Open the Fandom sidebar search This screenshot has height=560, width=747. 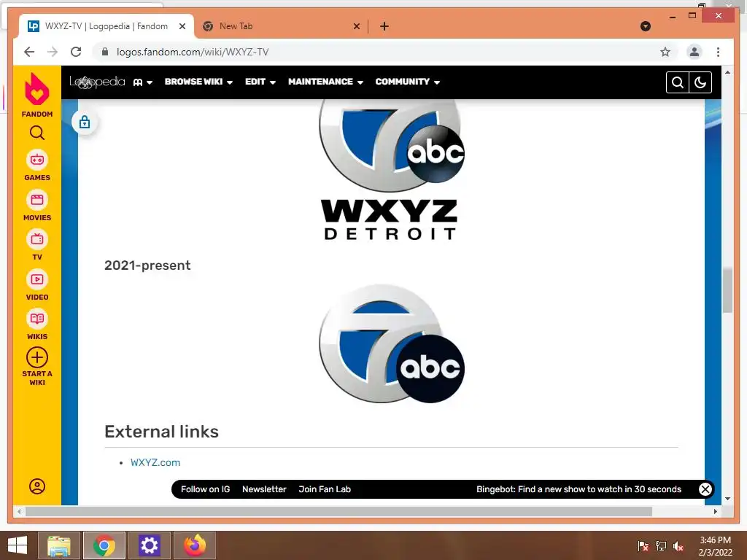37,133
